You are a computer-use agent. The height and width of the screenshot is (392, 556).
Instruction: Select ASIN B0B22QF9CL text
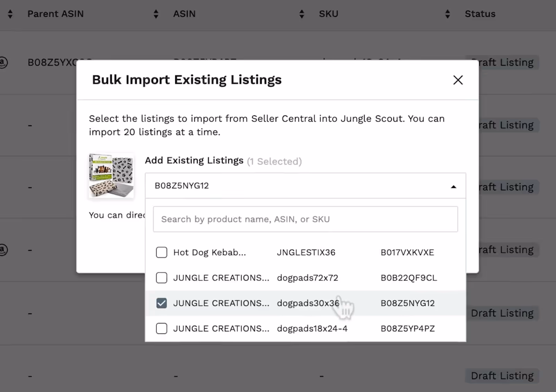pyautogui.click(x=409, y=278)
